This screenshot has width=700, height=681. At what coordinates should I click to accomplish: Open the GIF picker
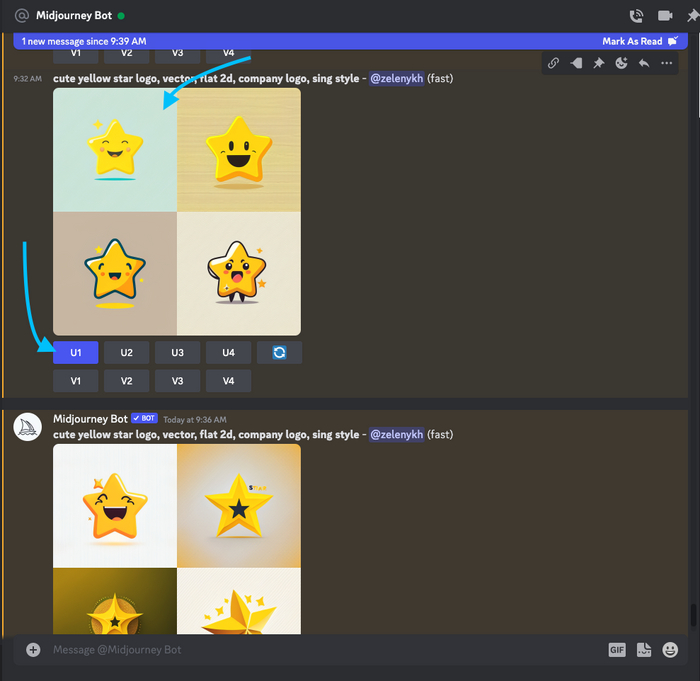(617, 650)
